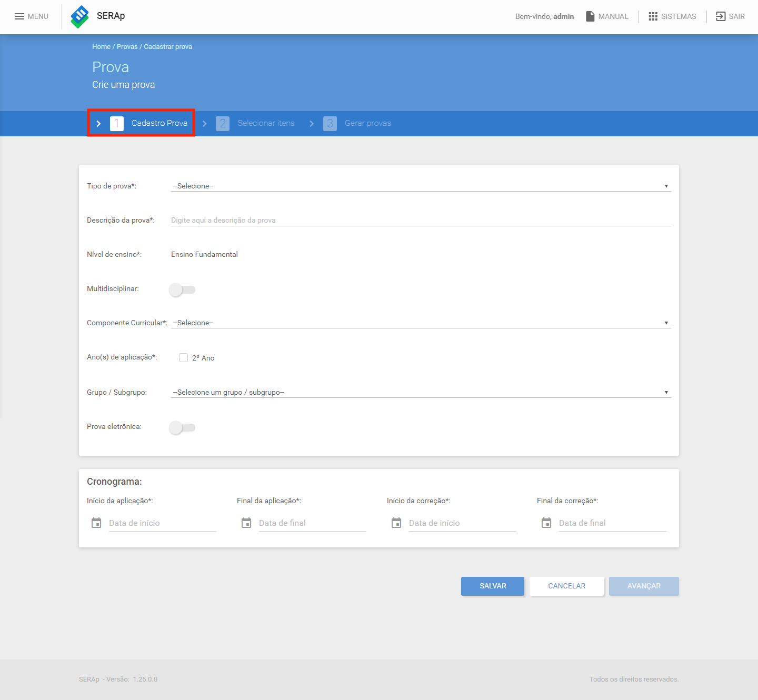This screenshot has height=700, width=758.
Task: Check the 2º Ano checkbox
Action: coord(183,357)
